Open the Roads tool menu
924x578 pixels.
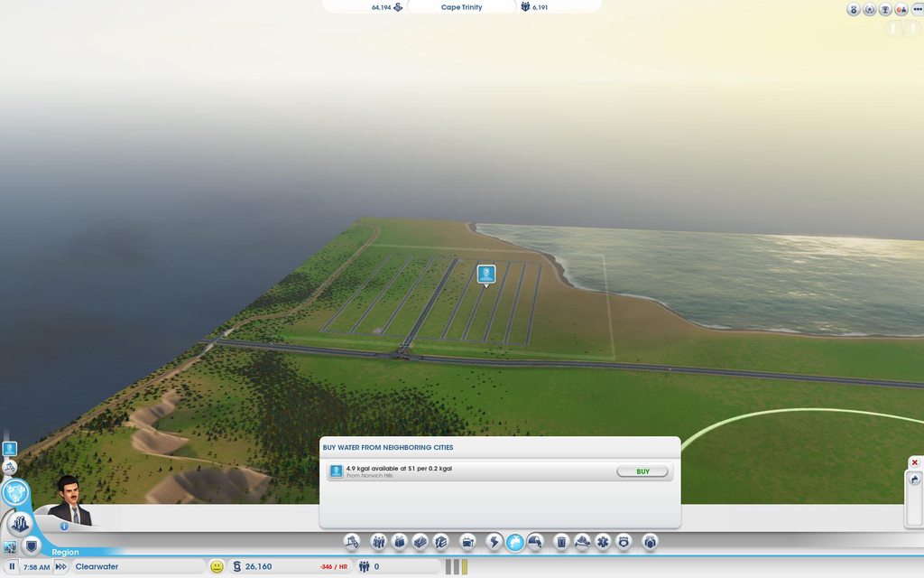[352, 542]
